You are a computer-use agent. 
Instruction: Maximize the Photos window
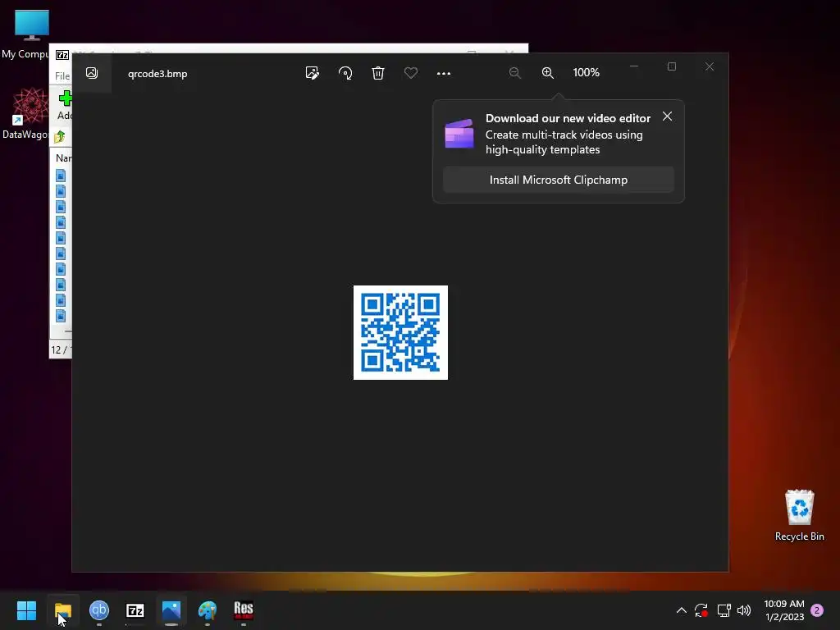pyautogui.click(x=672, y=66)
